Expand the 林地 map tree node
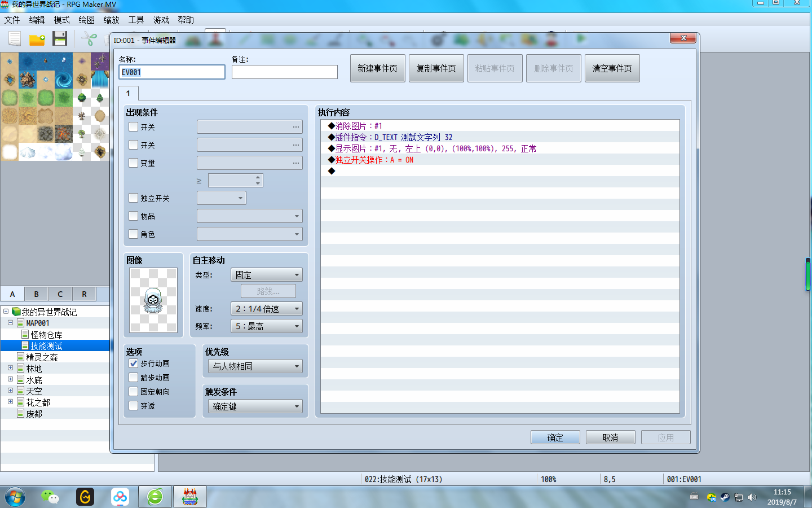This screenshot has width=812, height=508. (10, 368)
